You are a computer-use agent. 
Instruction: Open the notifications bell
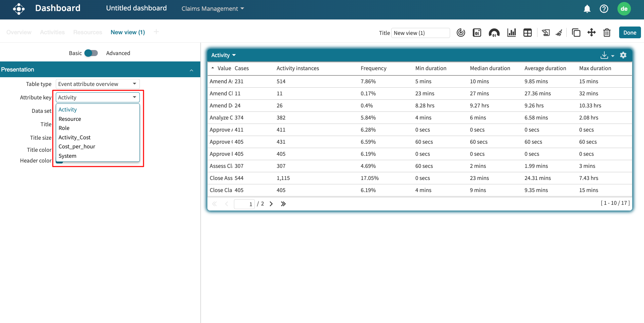click(587, 9)
